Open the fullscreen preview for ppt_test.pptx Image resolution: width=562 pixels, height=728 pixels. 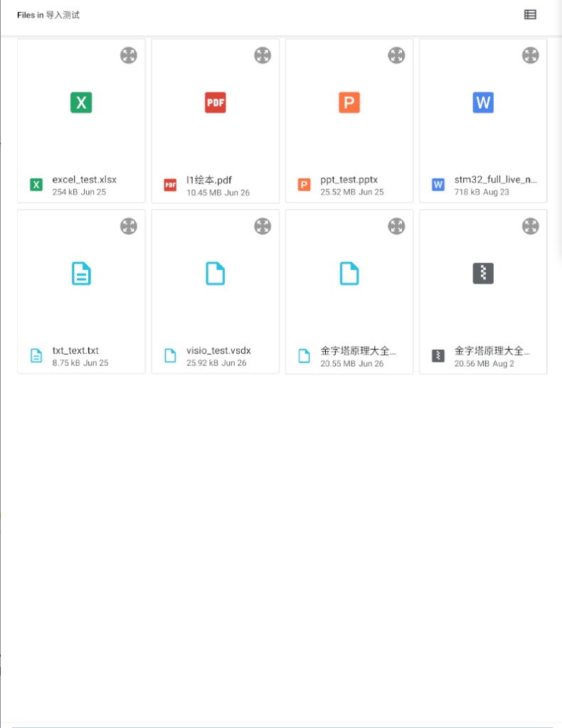(396, 55)
